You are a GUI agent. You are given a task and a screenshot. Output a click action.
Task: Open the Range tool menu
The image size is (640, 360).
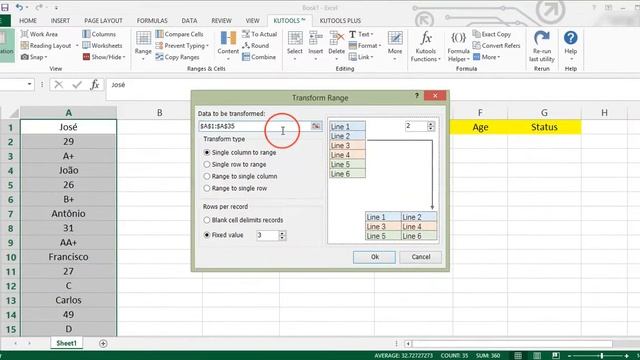click(143, 46)
